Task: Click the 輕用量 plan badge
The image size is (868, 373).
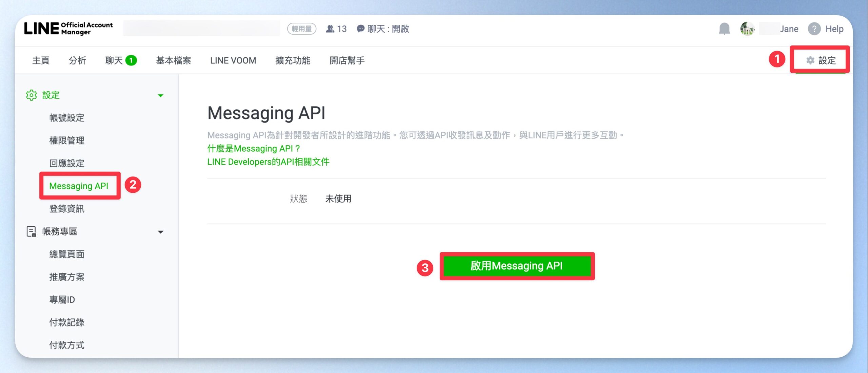Action: [301, 29]
